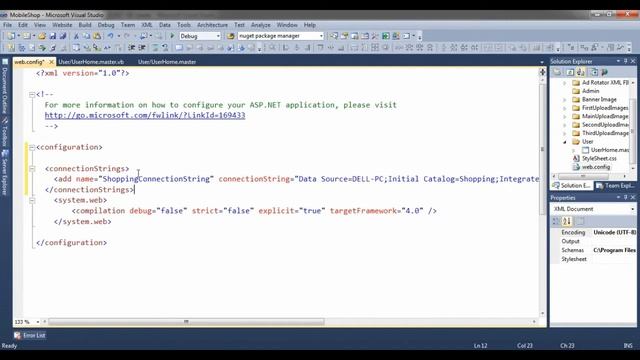Start debugging with green play icon
The image size is (640, 360).
172,36
